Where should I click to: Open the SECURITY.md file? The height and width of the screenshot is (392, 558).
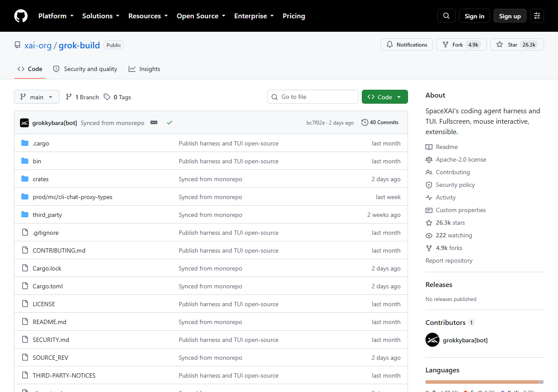pos(51,340)
